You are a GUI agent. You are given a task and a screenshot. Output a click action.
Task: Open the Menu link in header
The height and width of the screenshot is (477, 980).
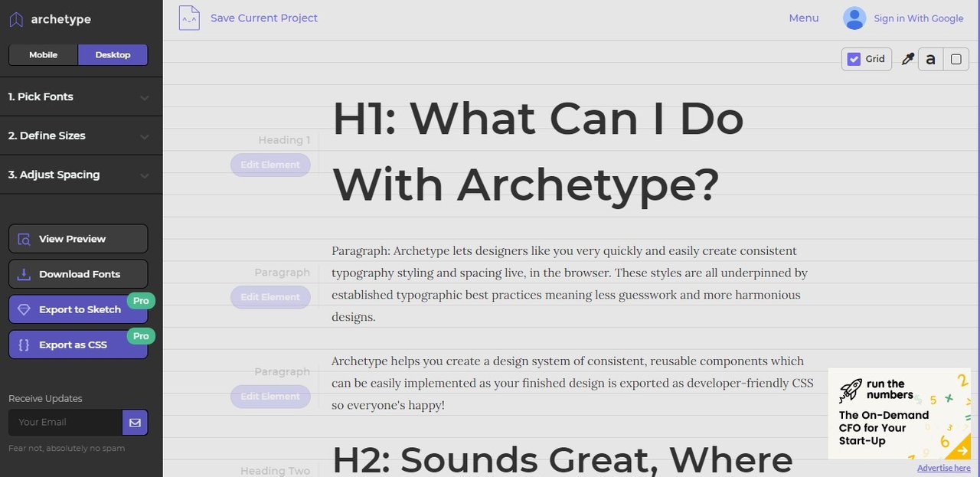click(x=804, y=18)
